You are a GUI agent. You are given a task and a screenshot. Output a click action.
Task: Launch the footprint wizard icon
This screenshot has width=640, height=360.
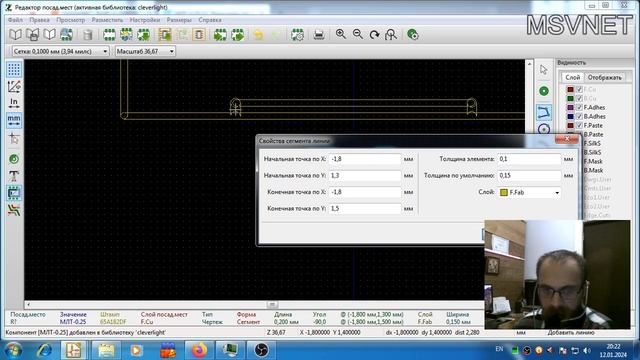(126, 35)
